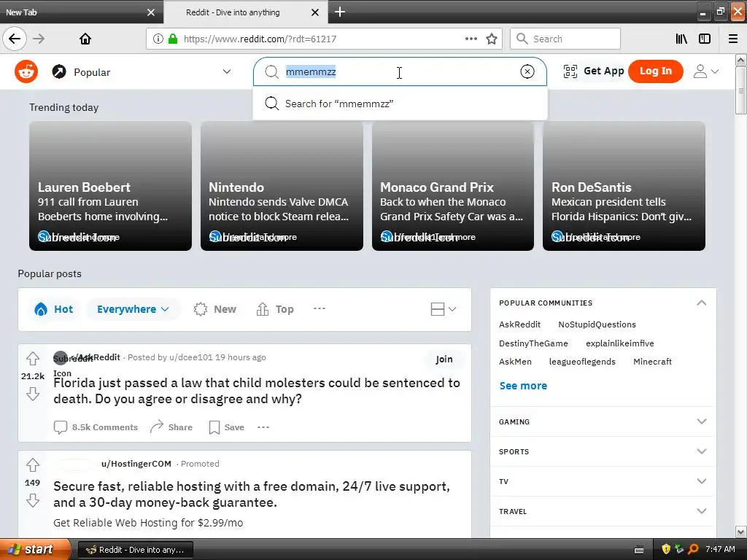Viewport: 747px width, 560px height.
Task: Click the green padlock security icon
Action: pyautogui.click(x=173, y=39)
